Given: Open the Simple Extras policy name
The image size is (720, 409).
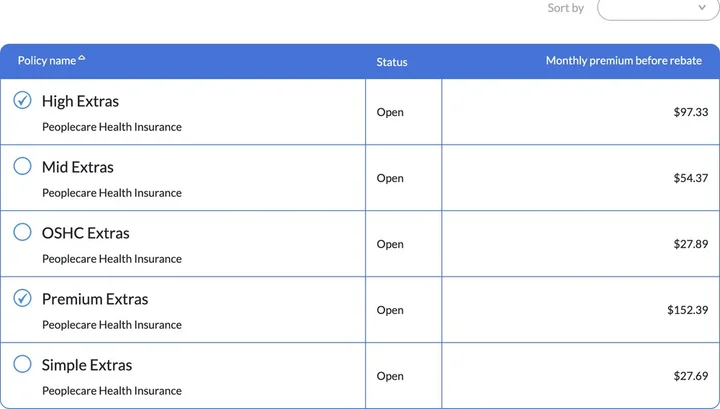Looking at the screenshot, I should (87, 365).
